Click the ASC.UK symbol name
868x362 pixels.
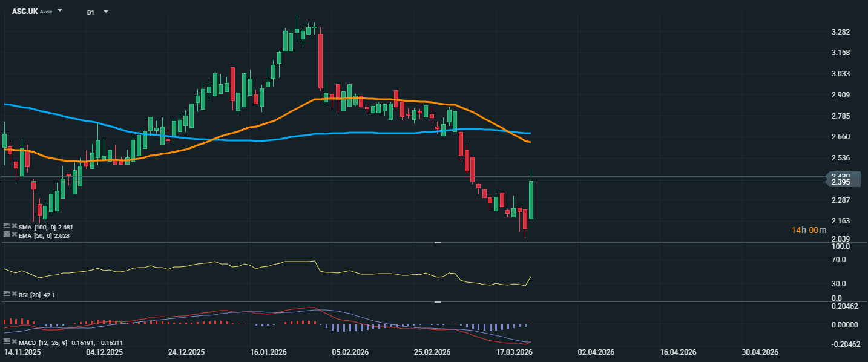tap(25, 12)
